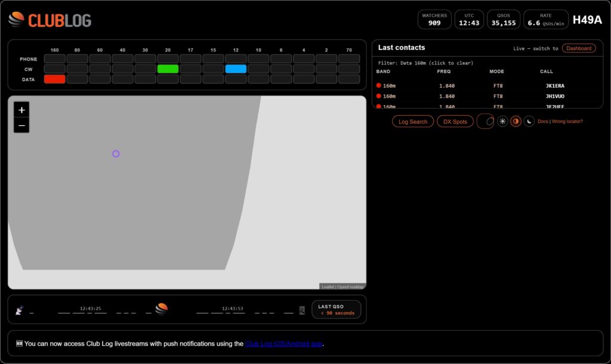Clear the Data 160m filter
The width and height of the screenshot is (611, 364).
point(425,63)
